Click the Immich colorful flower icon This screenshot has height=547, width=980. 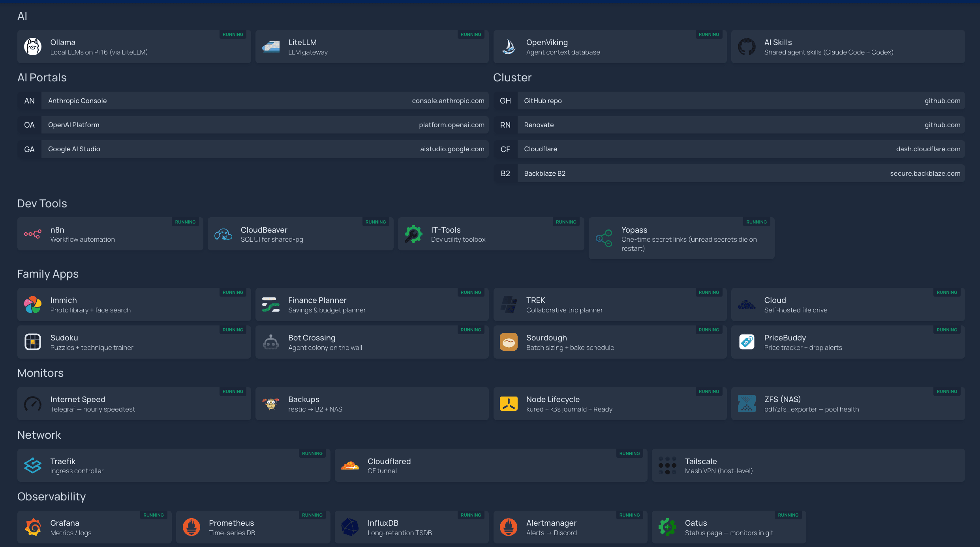click(33, 305)
